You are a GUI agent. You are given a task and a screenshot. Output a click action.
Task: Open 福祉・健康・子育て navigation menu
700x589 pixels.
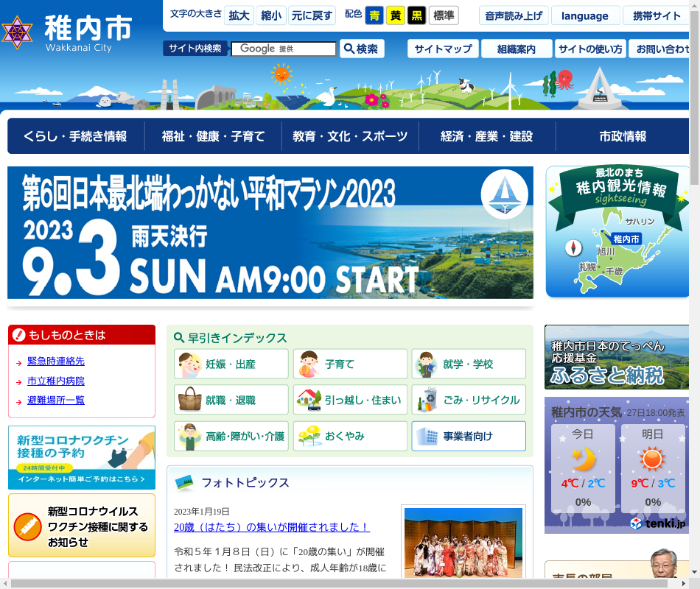(213, 136)
